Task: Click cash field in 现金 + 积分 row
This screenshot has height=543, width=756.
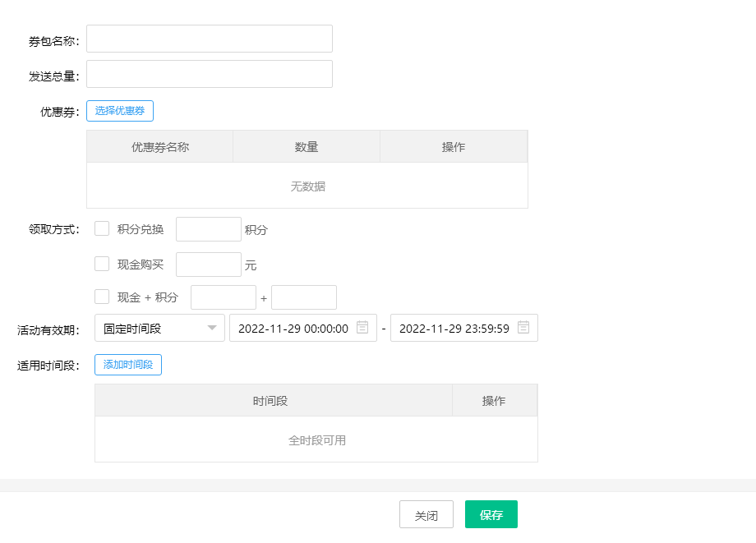Action: tap(223, 297)
